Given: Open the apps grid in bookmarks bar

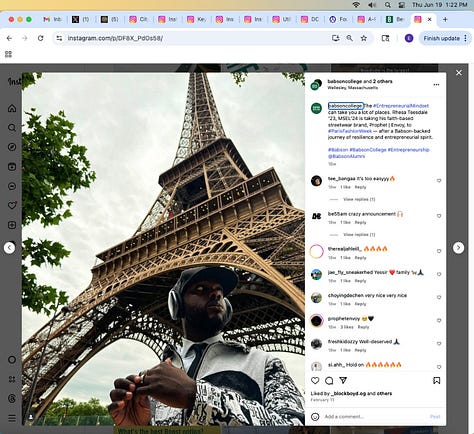Looking at the screenshot, I should (x=9, y=54).
